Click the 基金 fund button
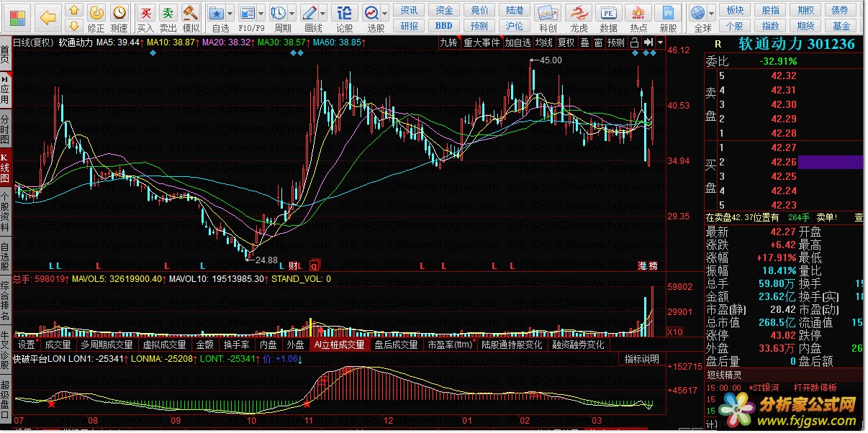 pos(841,26)
